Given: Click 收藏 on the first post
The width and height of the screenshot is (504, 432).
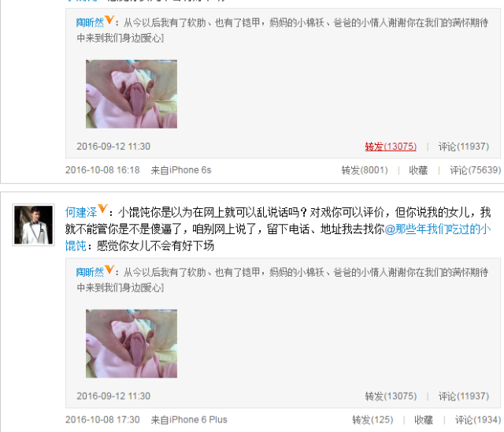Looking at the screenshot, I should click(x=418, y=170).
